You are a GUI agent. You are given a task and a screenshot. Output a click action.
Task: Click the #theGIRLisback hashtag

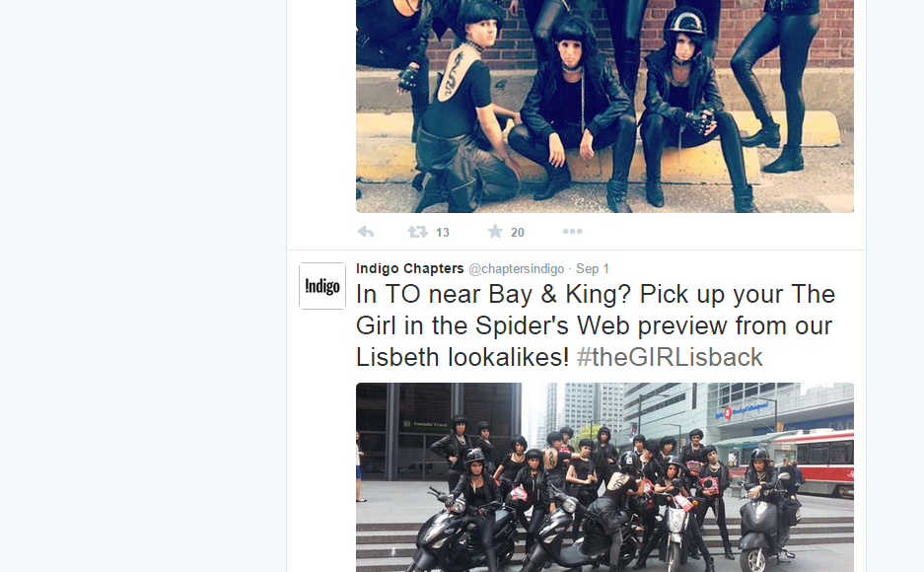pos(670,357)
